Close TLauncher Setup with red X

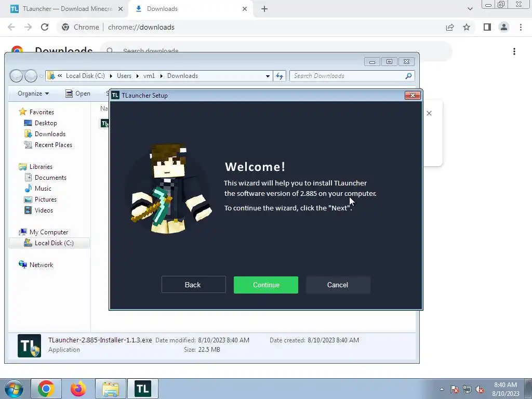[x=413, y=96]
